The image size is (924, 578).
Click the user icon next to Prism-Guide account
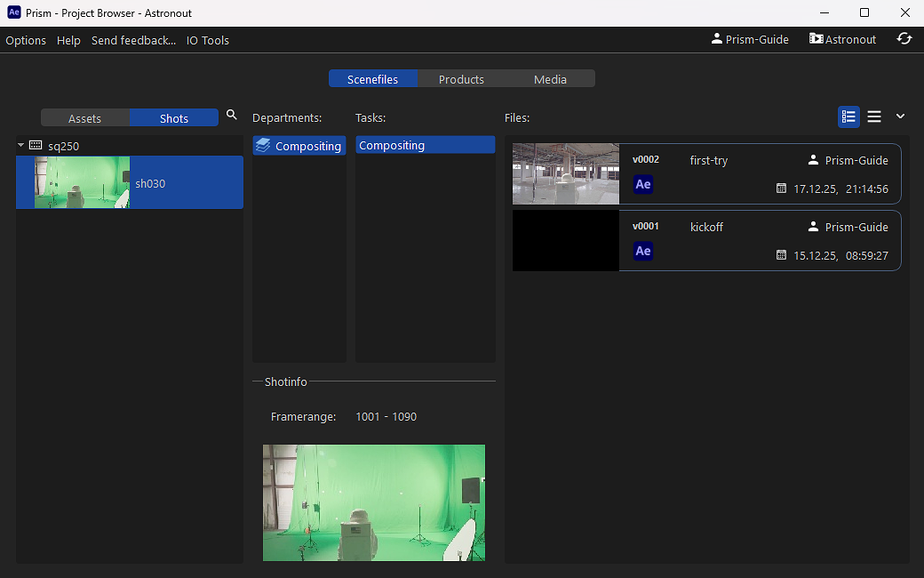(716, 39)
